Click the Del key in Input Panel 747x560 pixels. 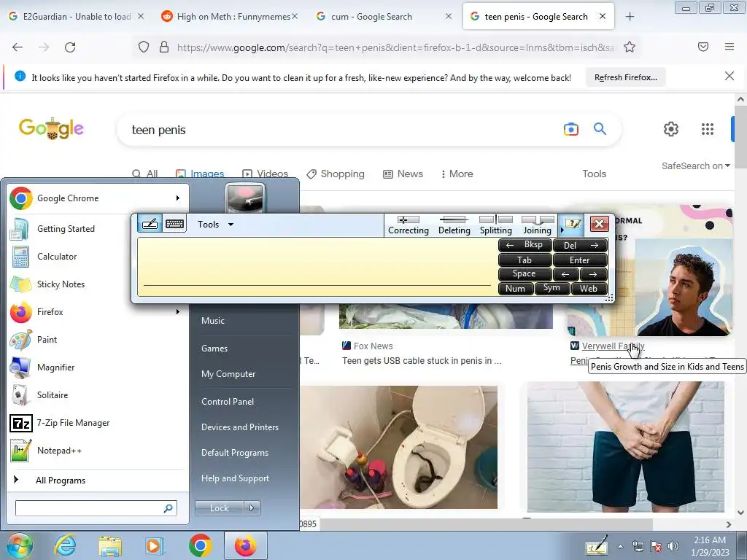click(580, 245)
